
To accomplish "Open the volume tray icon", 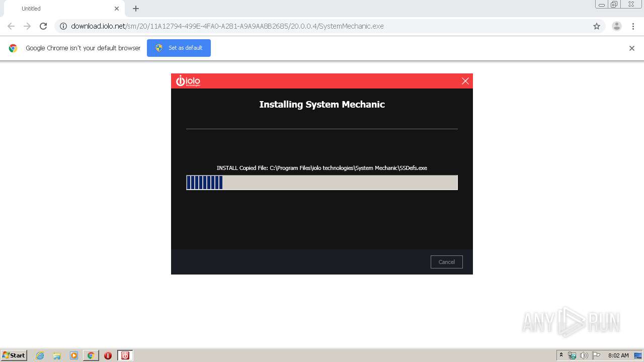I will click(x=584, y=355).
